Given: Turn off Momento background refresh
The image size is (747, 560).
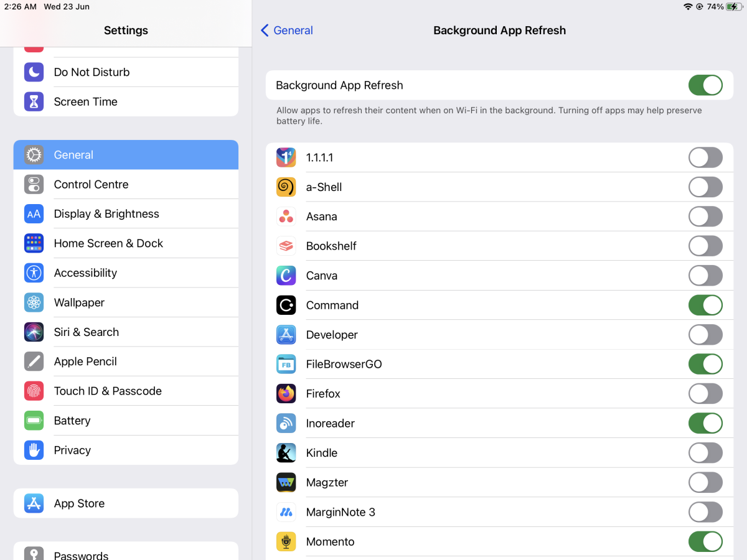Looking at the screenshot, I should coord(705,541).
